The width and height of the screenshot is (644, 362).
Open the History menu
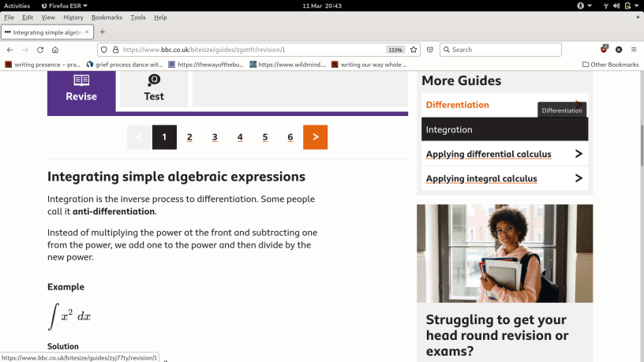coord(73,17)
